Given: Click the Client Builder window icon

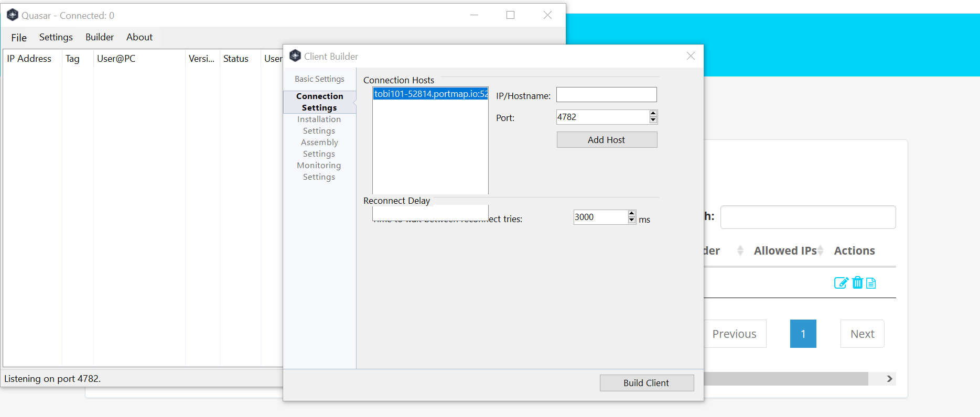Looking at the screenshot, I should pos(295,56).
